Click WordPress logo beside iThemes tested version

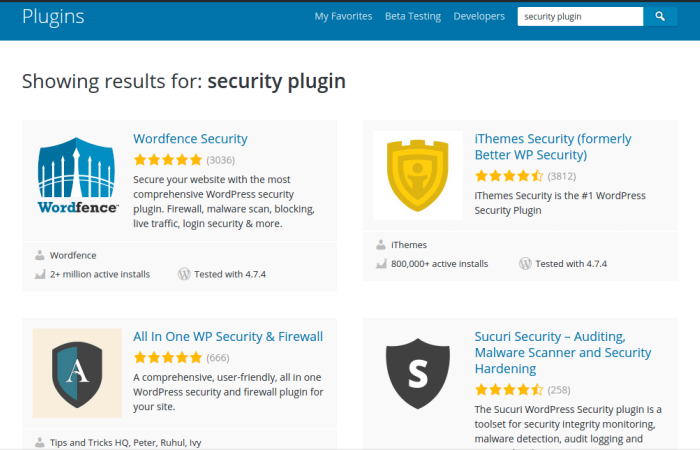click(525, 264)
